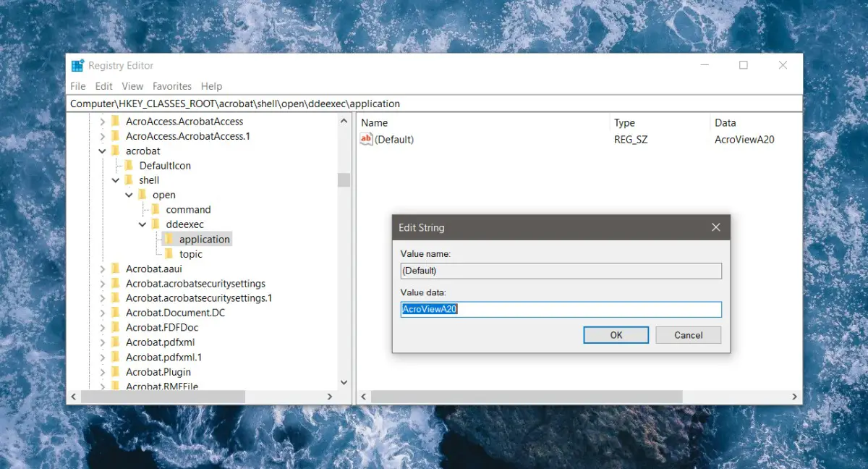Click tree pane vertical scrollbar thumb
Image resolution: width=868 pixels, height=469 pixels.
click(344, 180)
